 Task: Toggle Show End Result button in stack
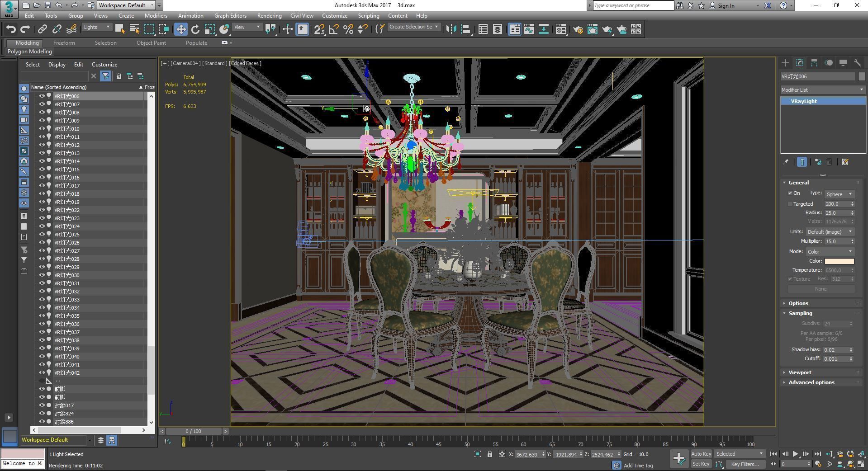click(x=802, y=162)
